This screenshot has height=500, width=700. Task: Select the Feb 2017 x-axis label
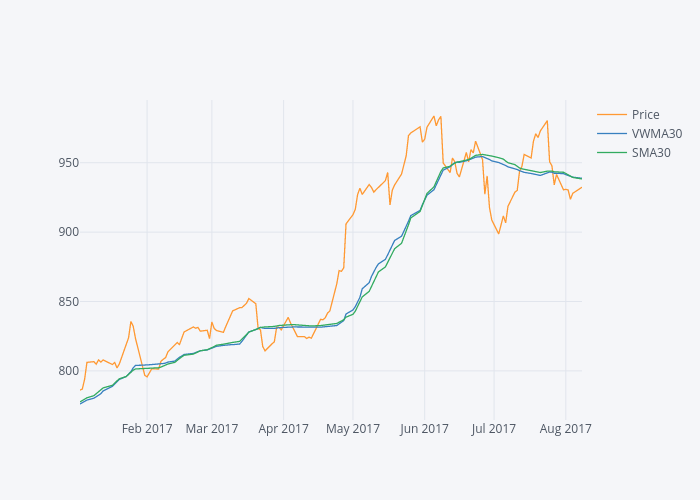(x=147, y=429)
